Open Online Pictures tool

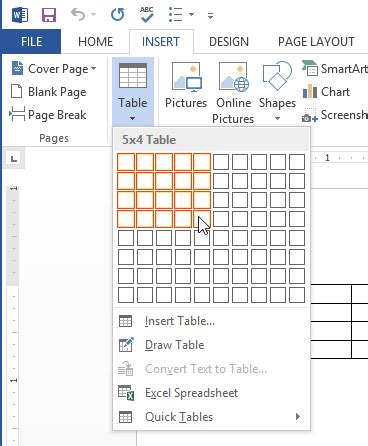(x=233, y=93)
